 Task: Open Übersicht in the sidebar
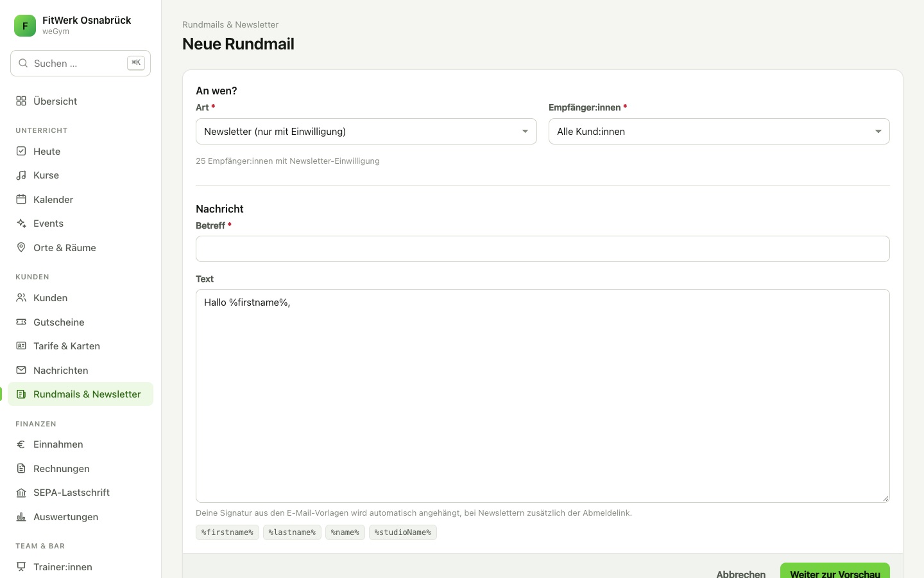click(80, 101)
